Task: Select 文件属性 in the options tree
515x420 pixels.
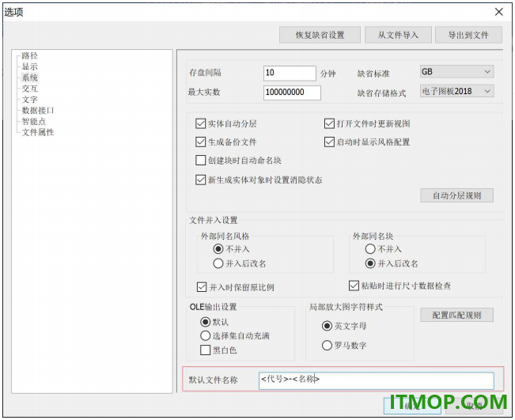Action: coord(37,132)
